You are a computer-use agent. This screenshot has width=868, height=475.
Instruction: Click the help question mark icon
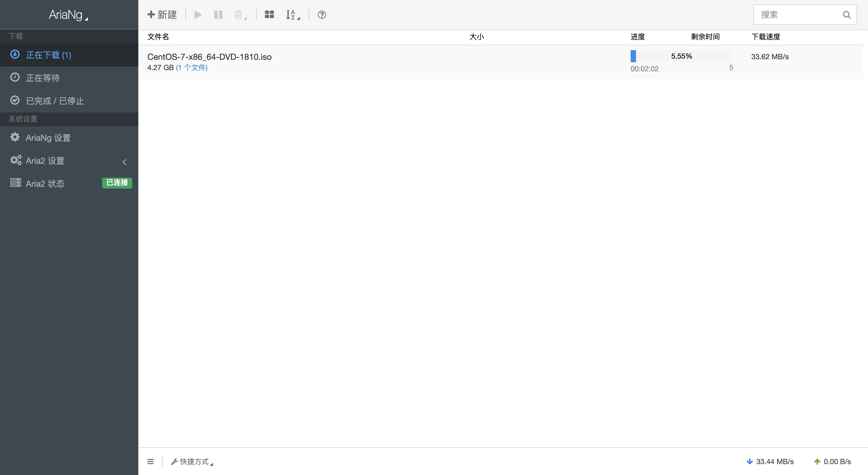(x=321, y=15)
